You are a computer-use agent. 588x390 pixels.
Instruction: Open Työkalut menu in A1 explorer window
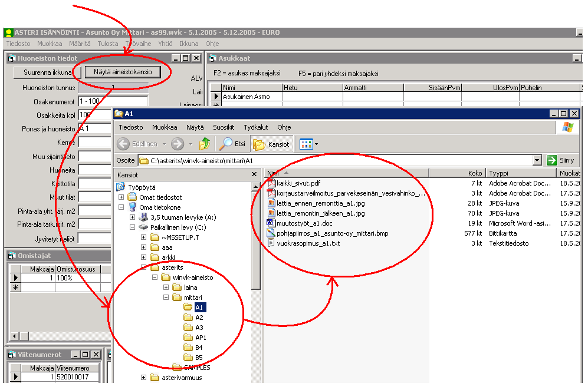click(256, 127)
